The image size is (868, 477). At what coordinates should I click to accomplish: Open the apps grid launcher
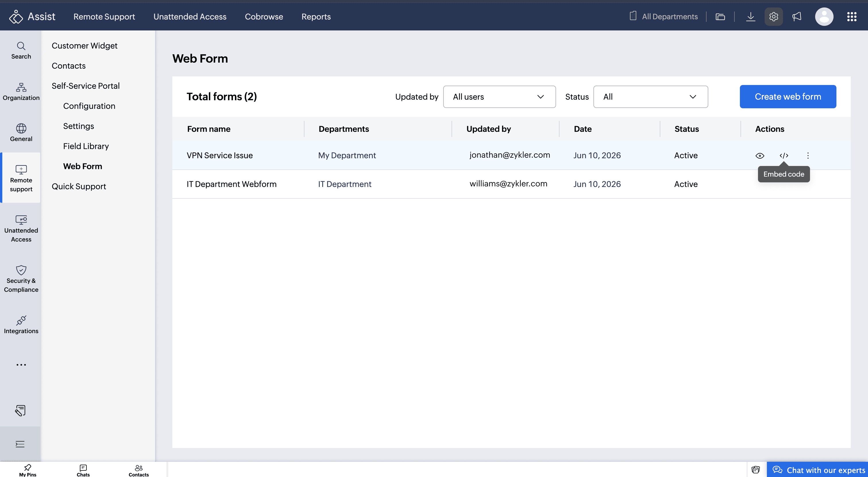852,16
